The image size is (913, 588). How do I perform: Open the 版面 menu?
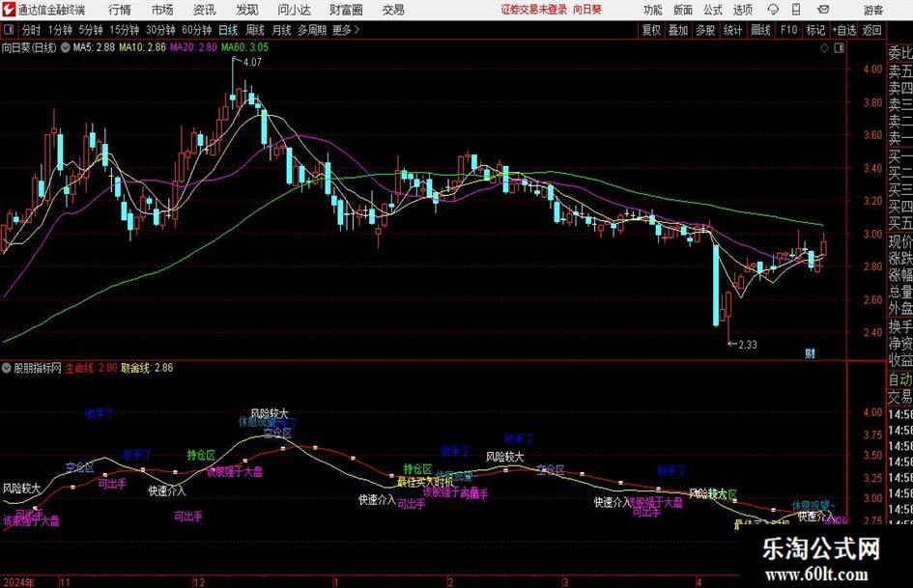(683, 10)
